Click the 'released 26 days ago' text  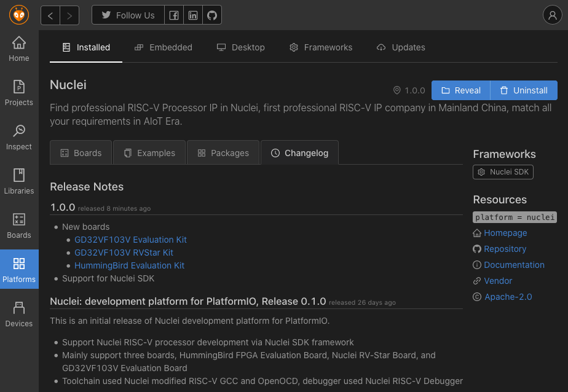tap(362, 302)
